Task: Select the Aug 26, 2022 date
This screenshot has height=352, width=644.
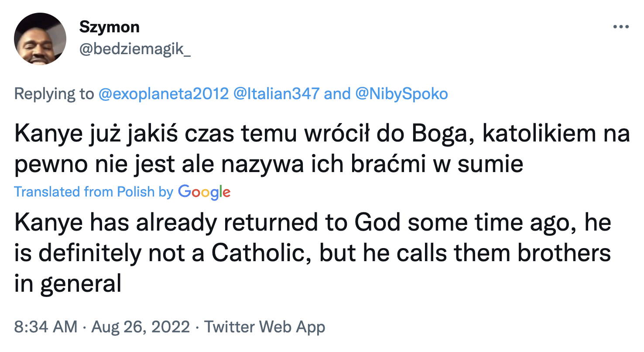Action: pos(141,327)
